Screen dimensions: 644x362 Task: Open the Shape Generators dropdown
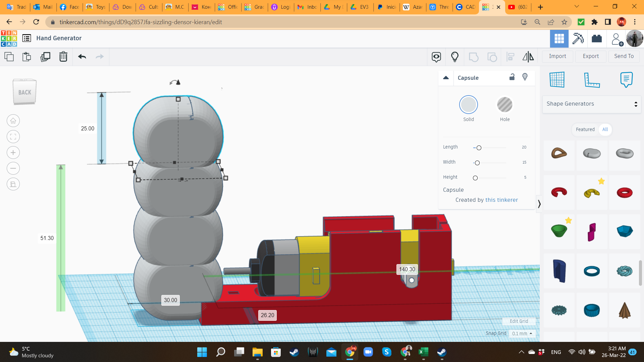click(592, 104)
